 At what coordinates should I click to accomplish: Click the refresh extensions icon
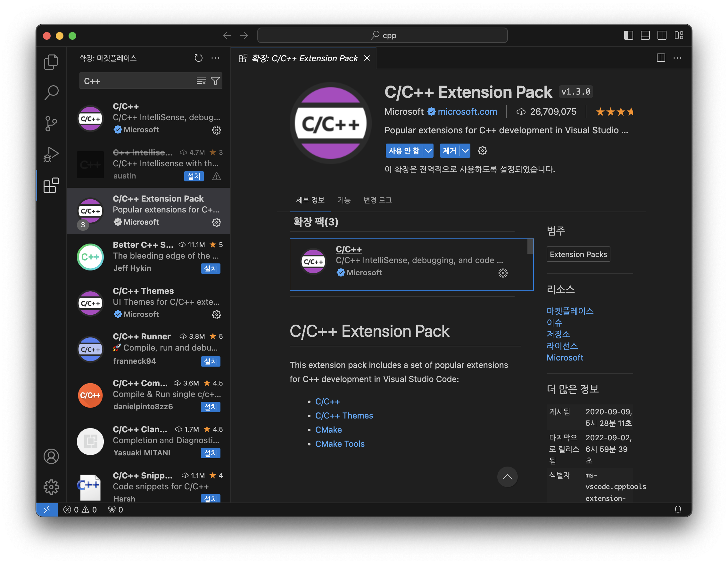click(x=198, y=58)
